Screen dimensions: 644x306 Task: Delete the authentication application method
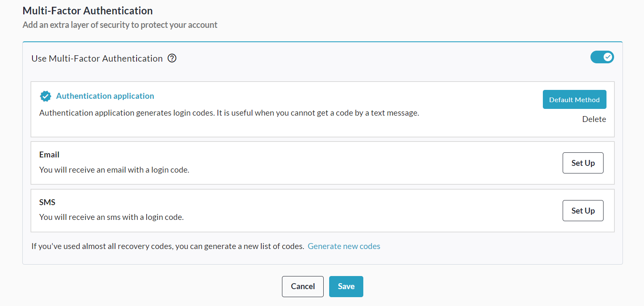click(x=594, y=119)
